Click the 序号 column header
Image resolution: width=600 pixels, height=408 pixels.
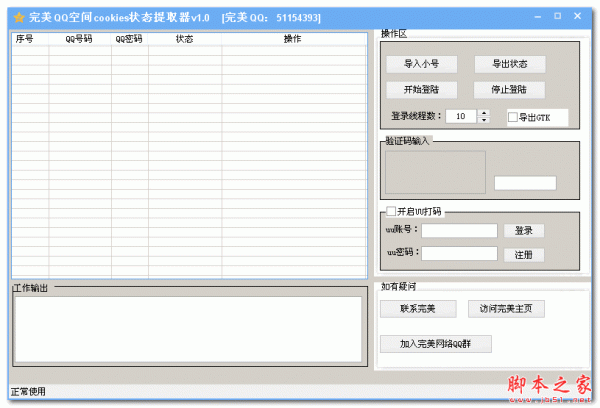(30, 39)
